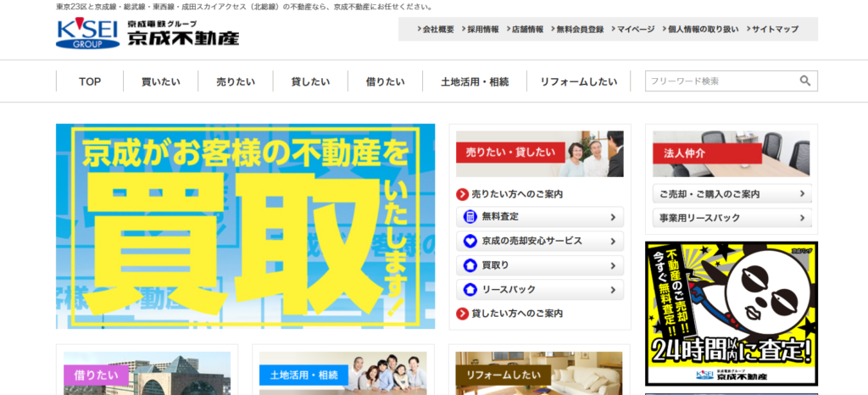
Task: Click the chevron on 事業用リースバック
Action: (802, 218)
